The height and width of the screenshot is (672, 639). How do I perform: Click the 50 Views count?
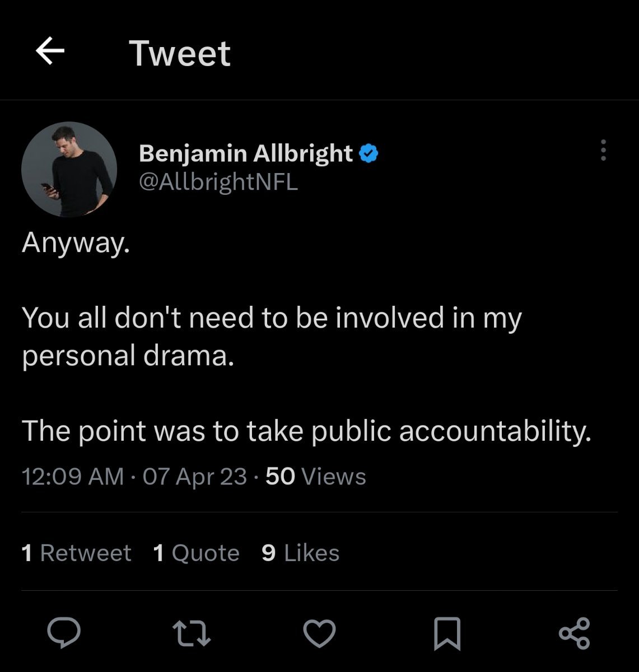point(315,476)
